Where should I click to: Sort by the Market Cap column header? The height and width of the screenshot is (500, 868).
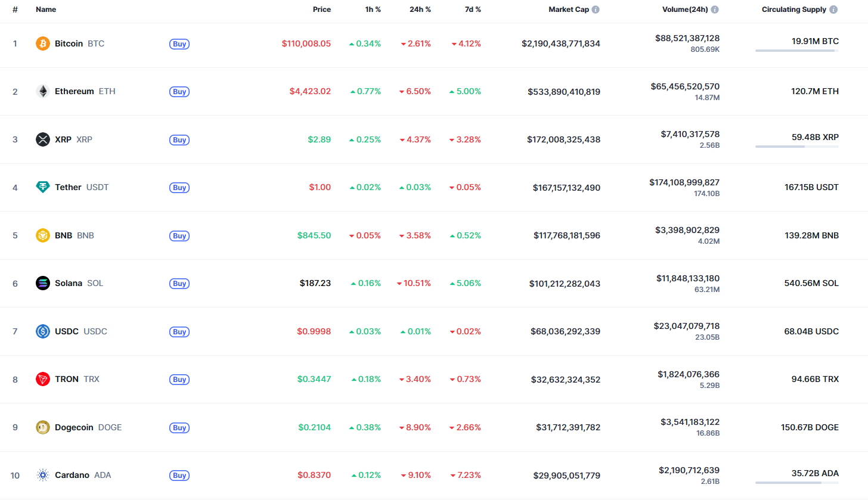569,10
